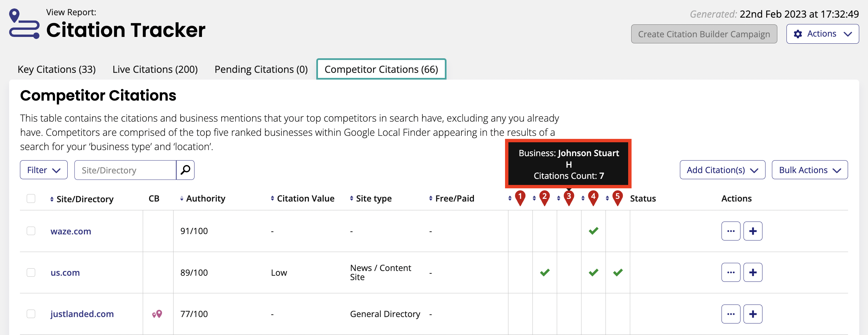
Task: Click the plus icon on the us.com row
Action: 753,272
